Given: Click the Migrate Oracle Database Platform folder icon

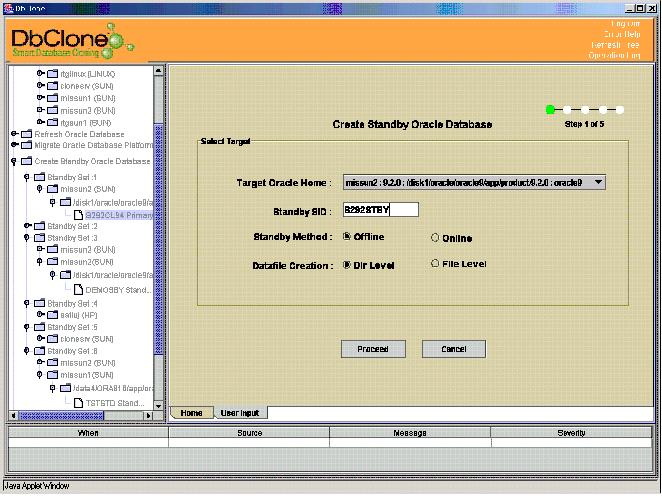Looking at the screenshot, I should pos(27,145).
